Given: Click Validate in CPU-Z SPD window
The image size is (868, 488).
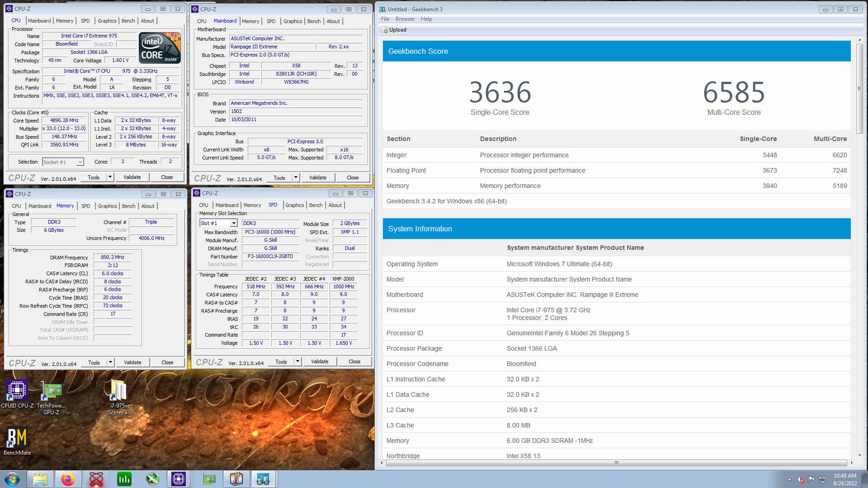Looking at the screenshot, I should 320,361.
